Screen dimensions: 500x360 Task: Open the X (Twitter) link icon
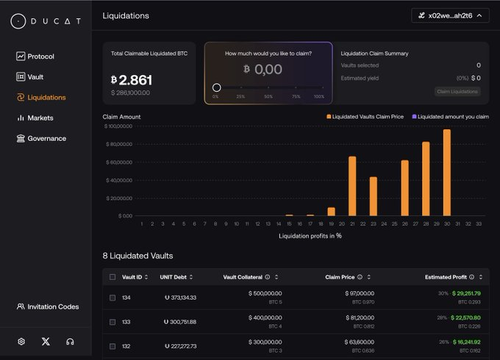click(46, 341)
